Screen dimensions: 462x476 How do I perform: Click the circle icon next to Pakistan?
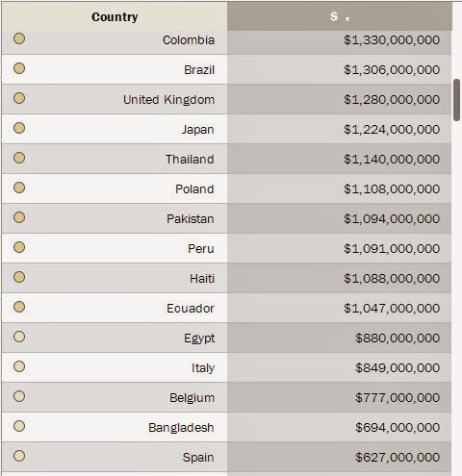(19, 217)
